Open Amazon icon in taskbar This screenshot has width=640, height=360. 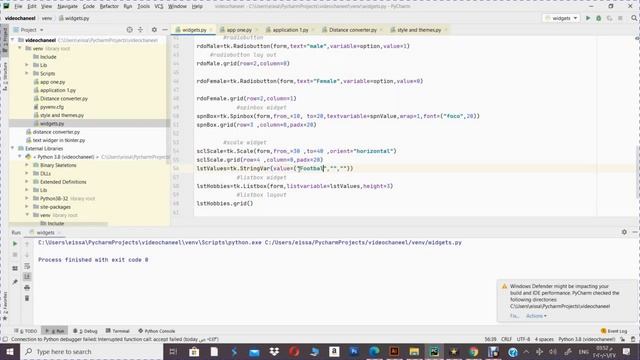point(334,351)
